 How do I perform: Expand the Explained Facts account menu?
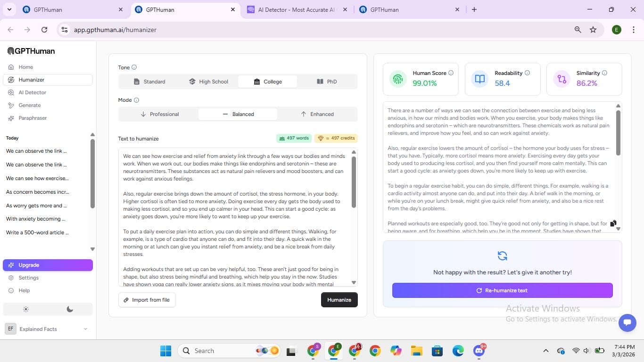point(48,329)
